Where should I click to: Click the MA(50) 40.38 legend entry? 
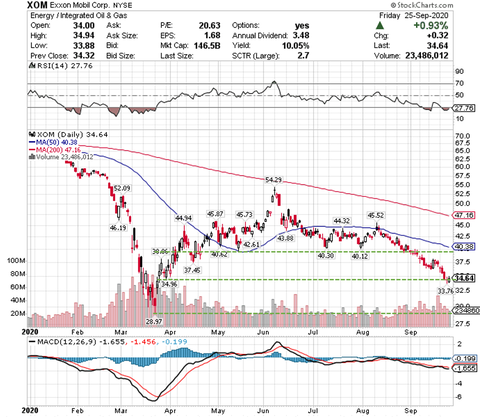53,142
